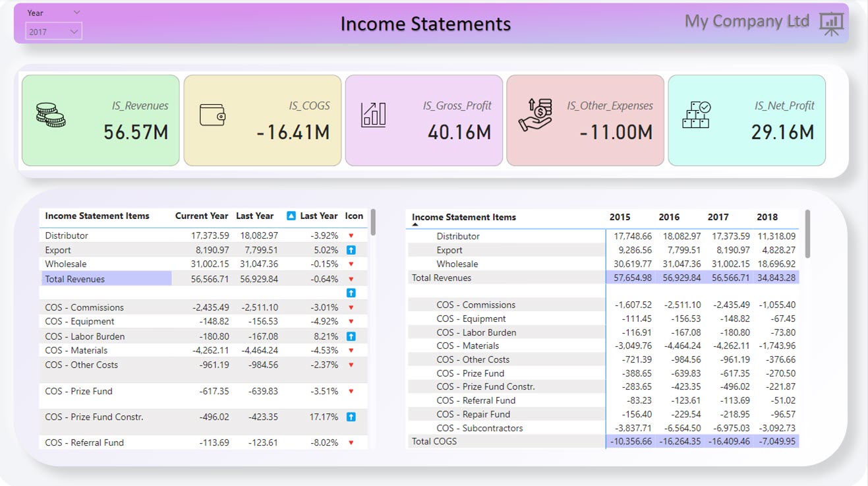Click the red down arrow in the -3.92% Distributor row

click(351, 235)
